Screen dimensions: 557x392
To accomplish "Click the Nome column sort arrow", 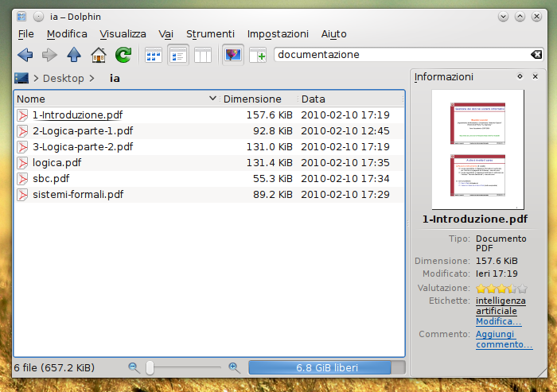I will click(212, 99).
